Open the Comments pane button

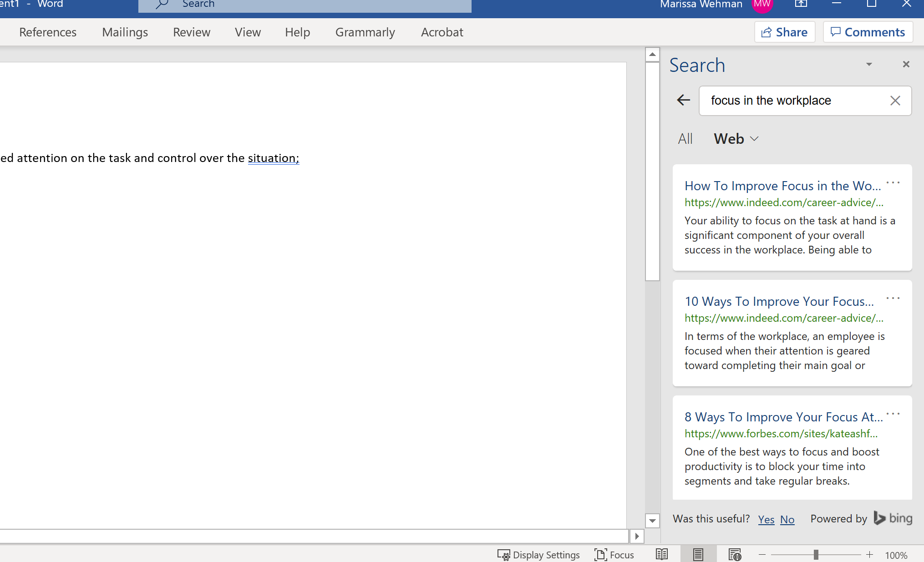click(x=868, y=32)
